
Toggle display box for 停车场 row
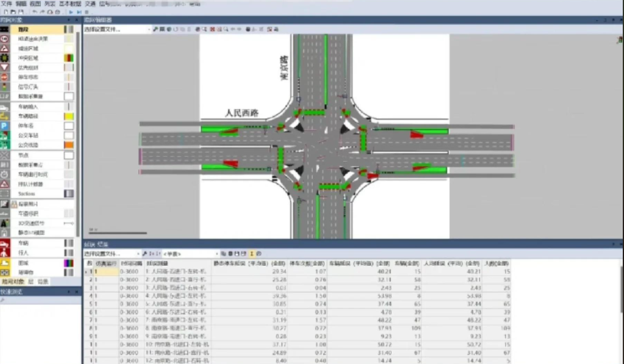pyautogui.click(x=69, y=125)
